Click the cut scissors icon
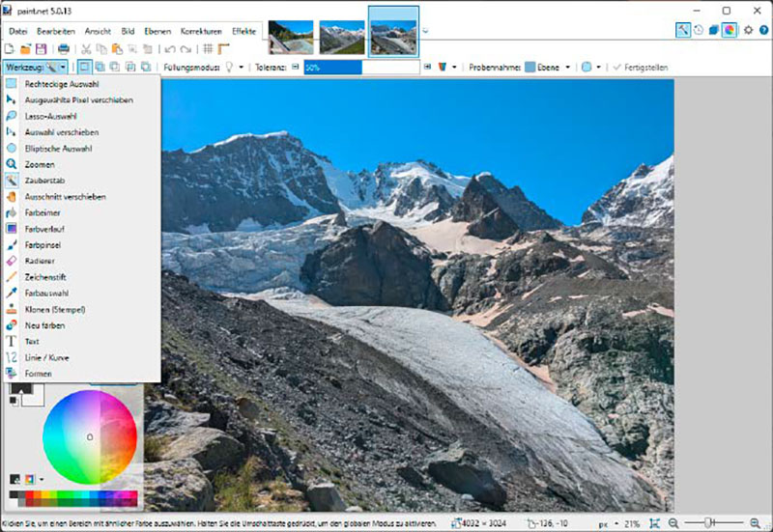Viewport: 773px width, 532px height. [x=86, y=49]
